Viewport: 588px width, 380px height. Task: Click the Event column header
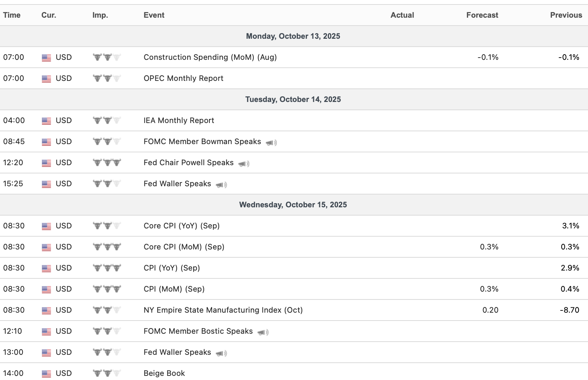(154, 15)
